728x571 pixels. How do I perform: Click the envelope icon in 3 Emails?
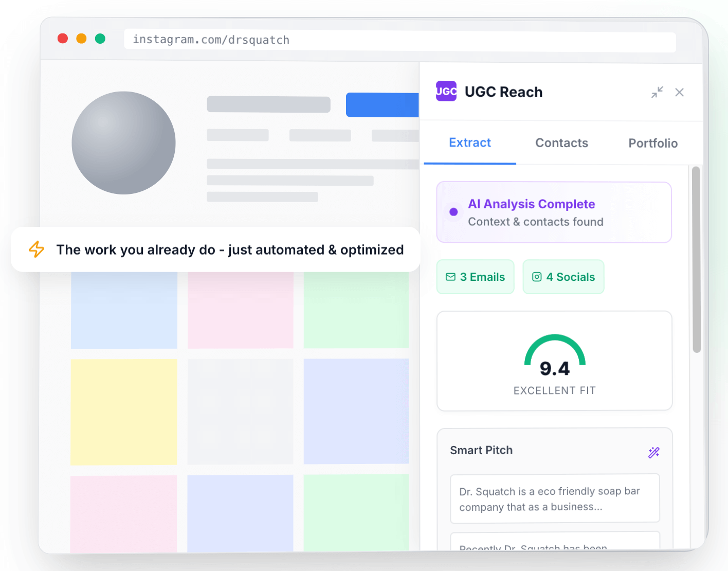click(450, 277)
